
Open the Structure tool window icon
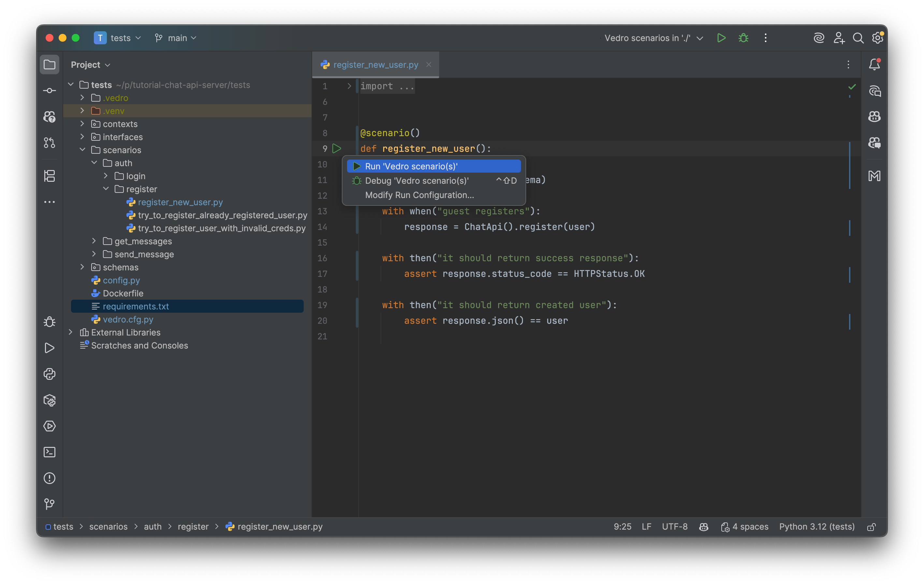coord(49,176)
